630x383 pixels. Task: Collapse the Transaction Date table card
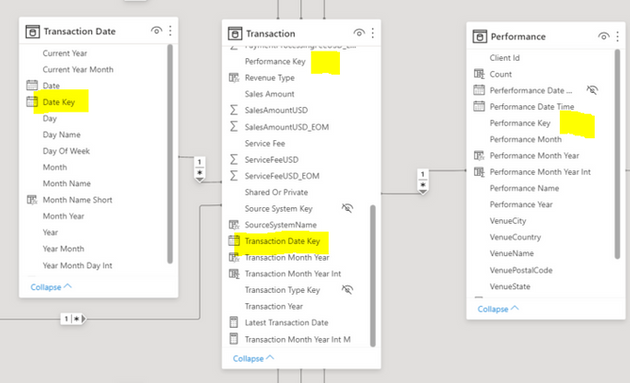click(x=51, y=287)
